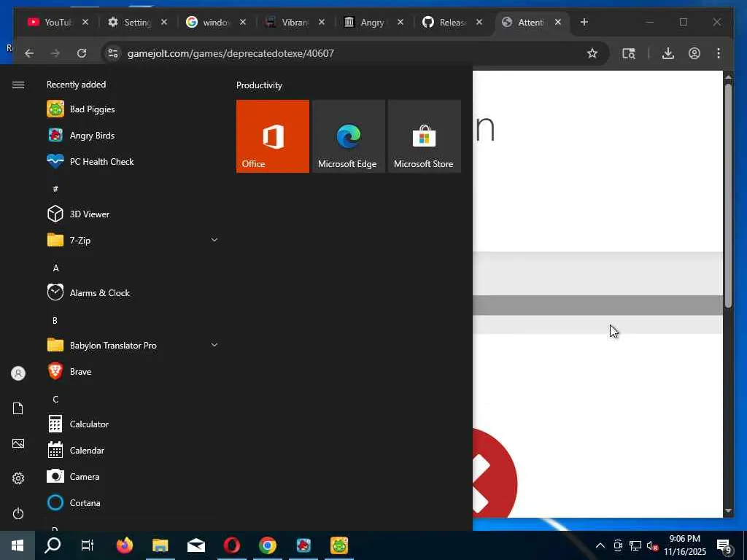
Task: Reload the gamejolt page
Action: [82, 52]
